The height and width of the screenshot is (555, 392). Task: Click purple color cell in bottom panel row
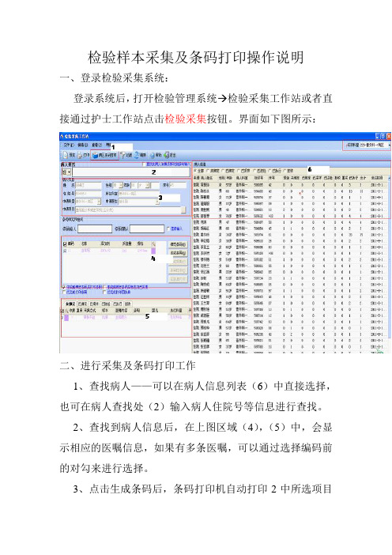pos(66,318)
